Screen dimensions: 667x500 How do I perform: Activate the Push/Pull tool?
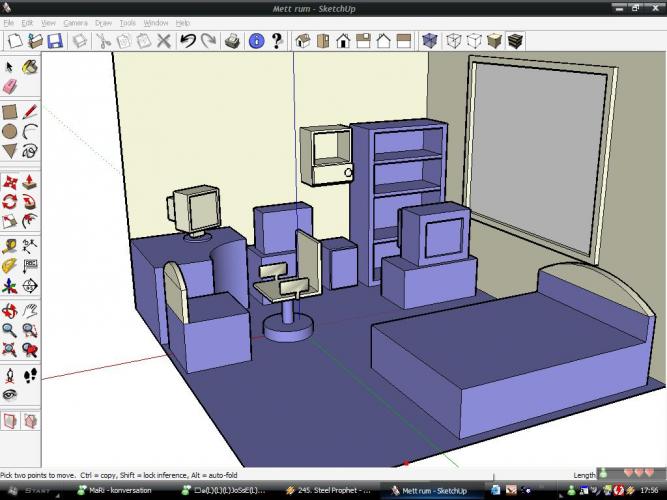coord(30,182)
